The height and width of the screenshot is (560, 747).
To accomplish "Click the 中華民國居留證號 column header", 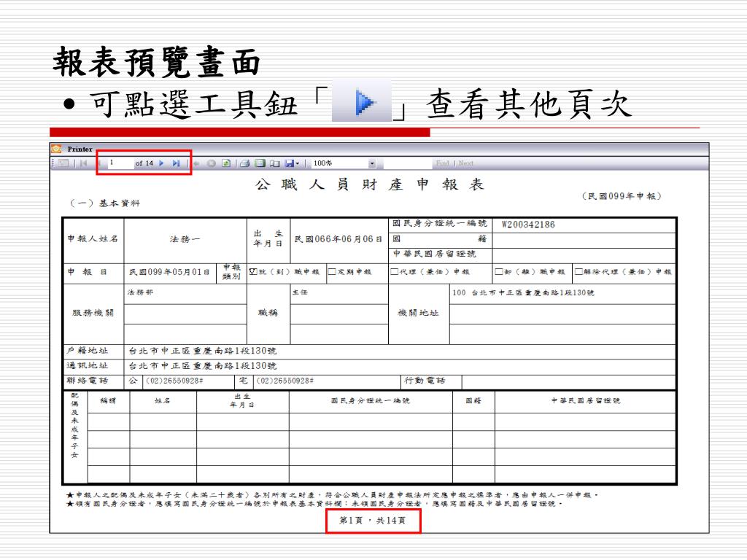I will click(586, 401).
